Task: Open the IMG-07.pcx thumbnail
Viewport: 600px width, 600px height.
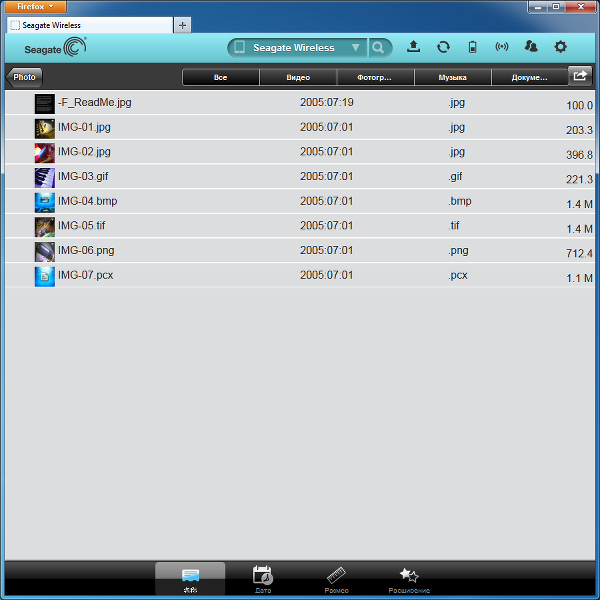Action: pyautogui.click(x=45, y=277)
